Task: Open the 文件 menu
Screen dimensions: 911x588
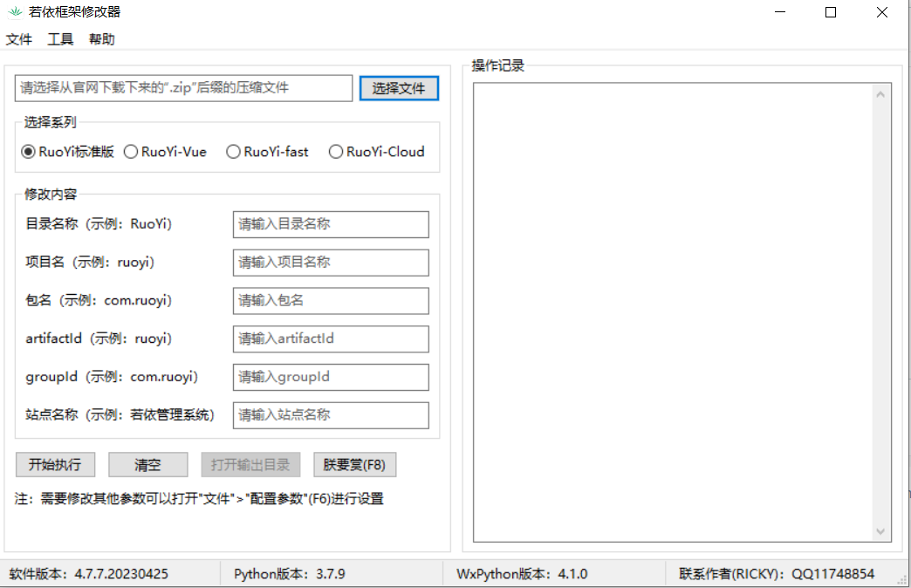Action: (x=19, y=39)
